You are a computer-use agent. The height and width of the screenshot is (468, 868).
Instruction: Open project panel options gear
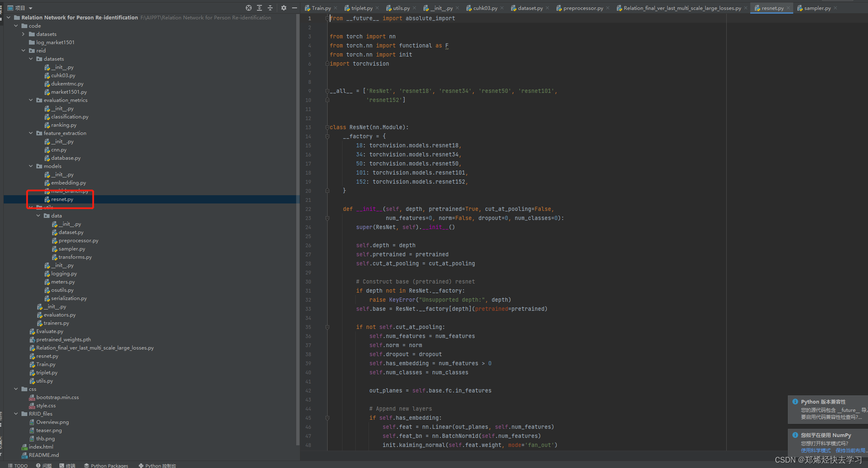point(284,8)
